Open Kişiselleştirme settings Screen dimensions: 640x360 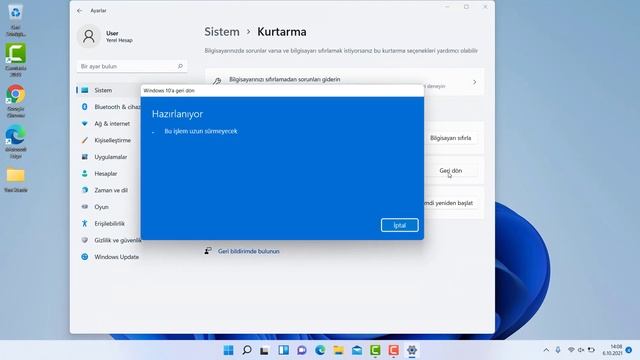(x=112, y=140)
